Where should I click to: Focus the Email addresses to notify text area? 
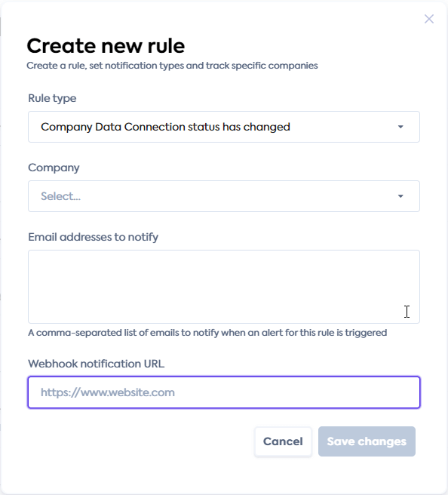(x=224, y=287)
